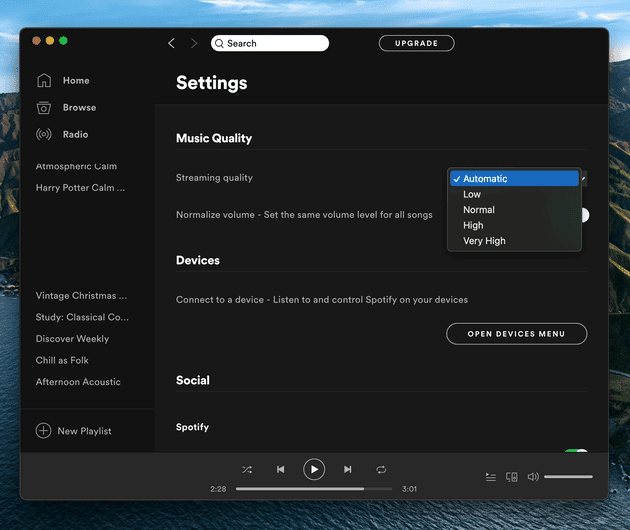This screenshot has width=630, height=530.
Task: Toggle the Spotify social switch
Action: [x=576, y=450]
